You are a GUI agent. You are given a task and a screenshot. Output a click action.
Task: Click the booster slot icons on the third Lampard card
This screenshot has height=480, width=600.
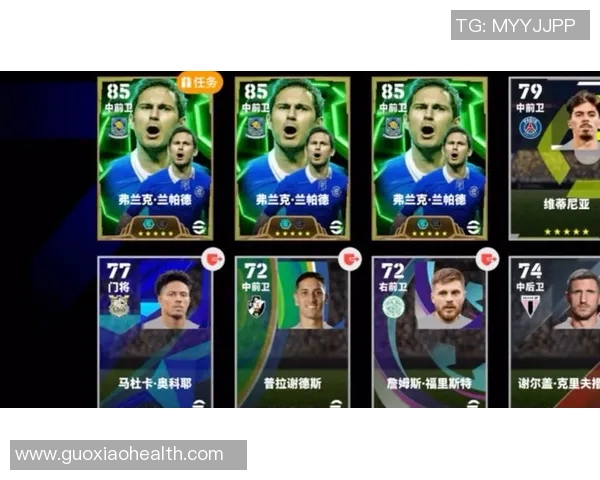coord(429,224)
